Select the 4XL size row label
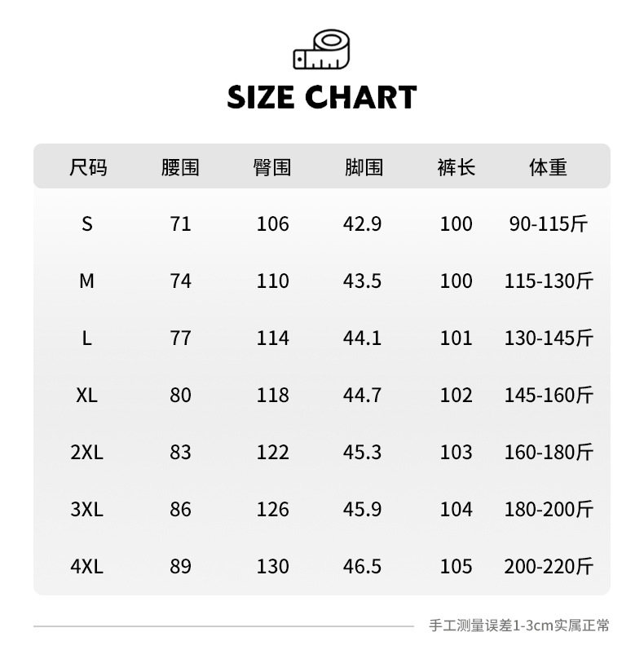Screen dimensions: 644x659 (87, 566)
